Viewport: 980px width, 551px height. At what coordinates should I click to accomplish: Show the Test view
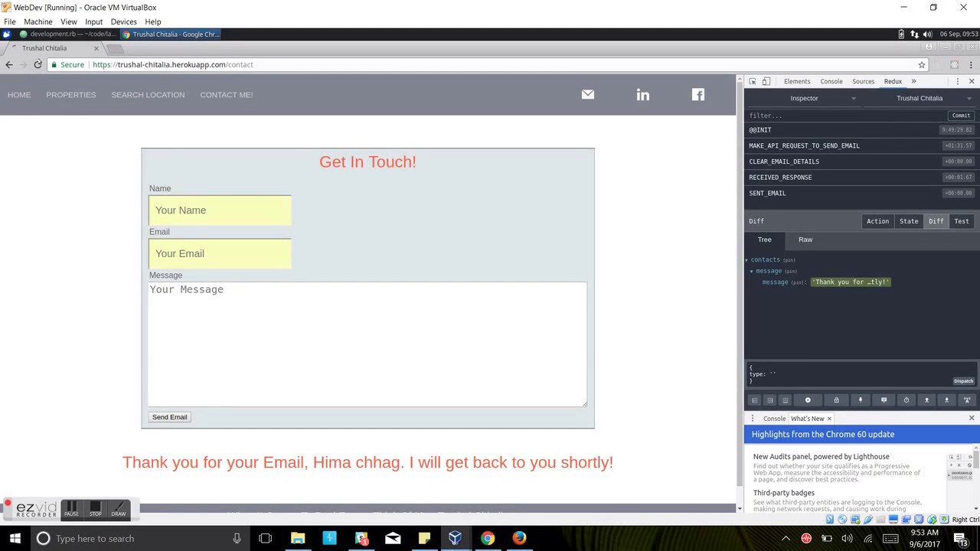[962, 221]
